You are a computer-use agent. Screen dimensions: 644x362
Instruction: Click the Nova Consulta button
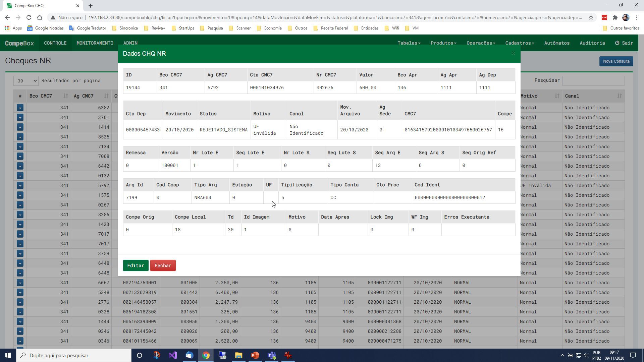coord(616,61)
